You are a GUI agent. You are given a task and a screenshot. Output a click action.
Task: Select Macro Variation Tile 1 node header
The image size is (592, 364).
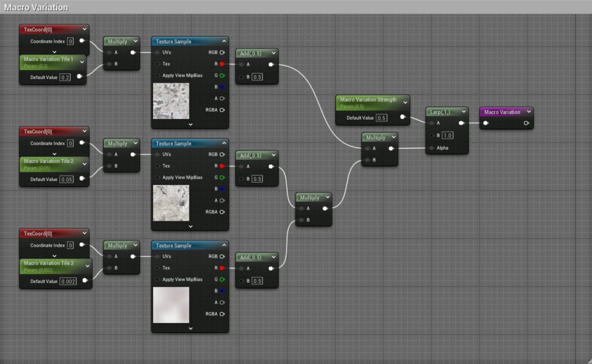[53, 62]
